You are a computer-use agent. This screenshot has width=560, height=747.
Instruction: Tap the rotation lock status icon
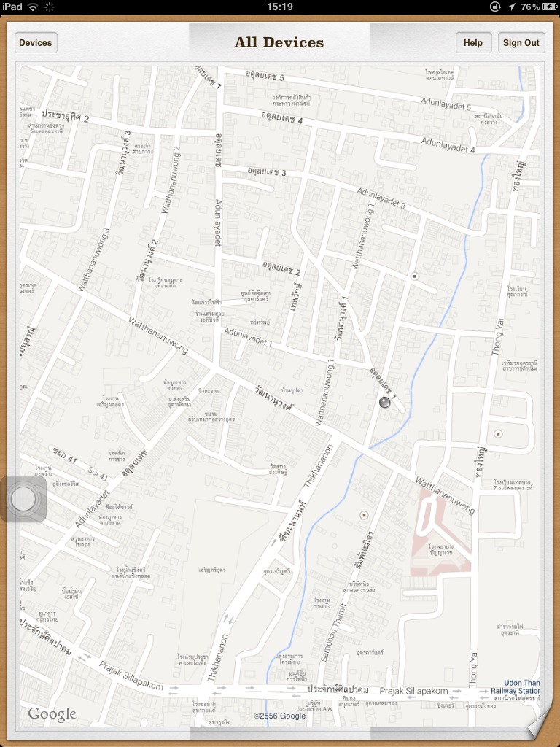click(495, 7)
